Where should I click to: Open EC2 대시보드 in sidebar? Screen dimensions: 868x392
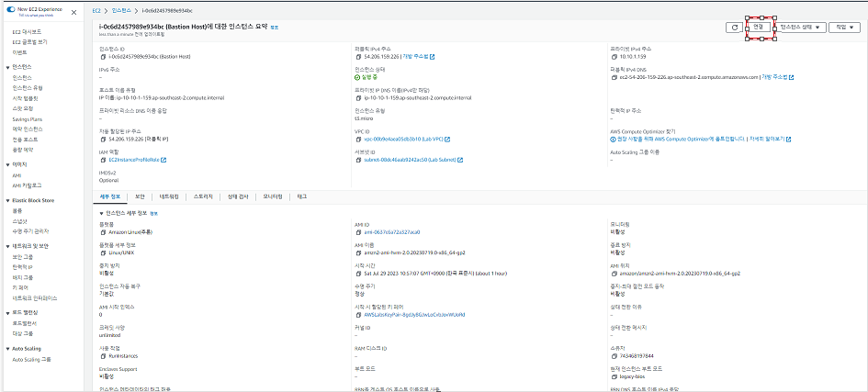(27, 32)
